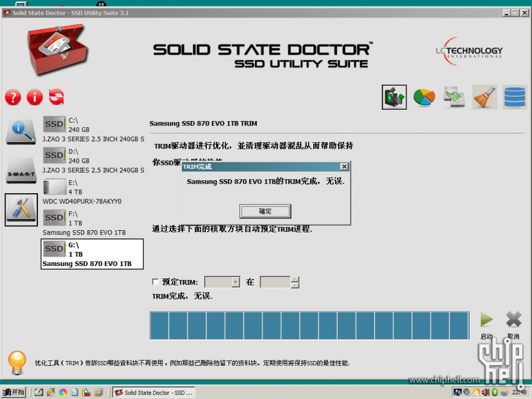The image size is (532, 399).
Task: Click the red info icon
Action: pyautogui.click(x=35, y=97)
